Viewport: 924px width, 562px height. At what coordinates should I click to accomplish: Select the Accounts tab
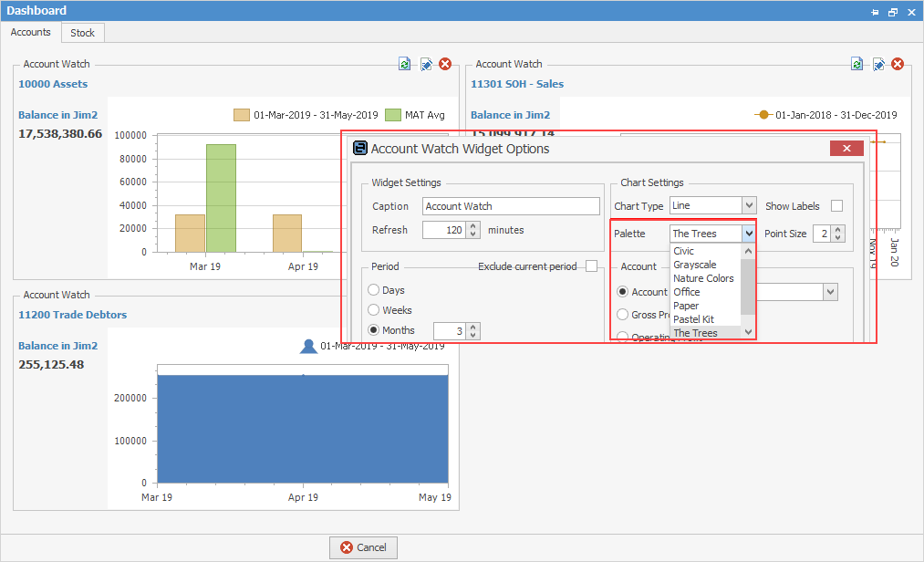(31, 32)
